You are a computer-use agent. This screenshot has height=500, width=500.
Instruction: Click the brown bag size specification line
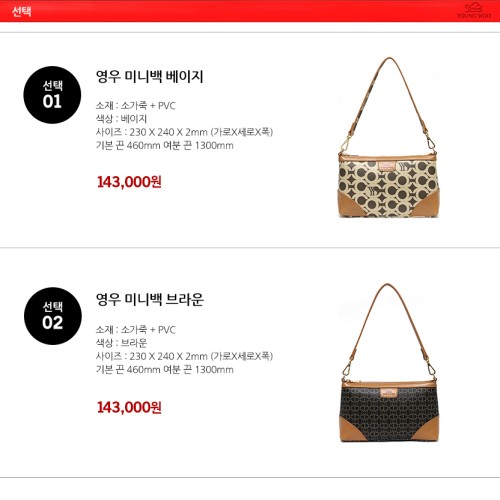click(184, 356)
